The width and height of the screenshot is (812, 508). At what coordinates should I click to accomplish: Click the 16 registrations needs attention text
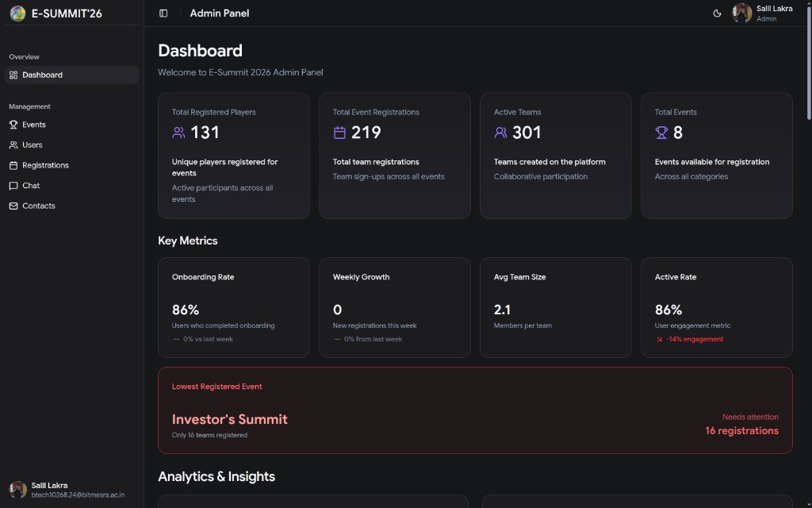pyautogui.click(x=741, y=431)
